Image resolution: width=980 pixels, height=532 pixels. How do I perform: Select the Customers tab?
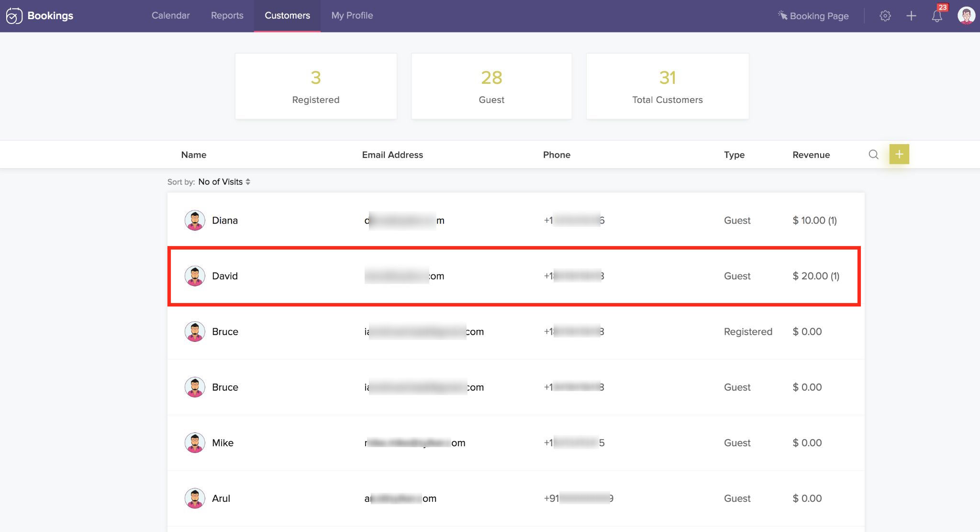click(x=287, y=15)
